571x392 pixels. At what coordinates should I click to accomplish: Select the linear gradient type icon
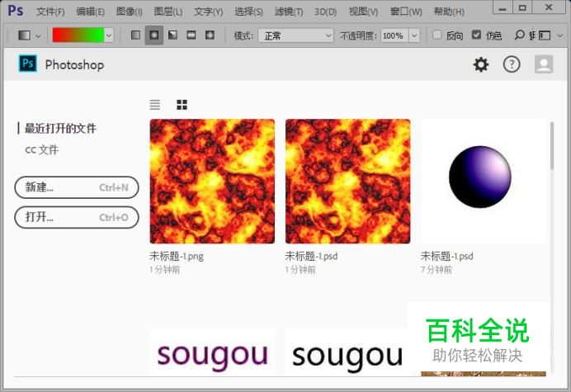135,35
